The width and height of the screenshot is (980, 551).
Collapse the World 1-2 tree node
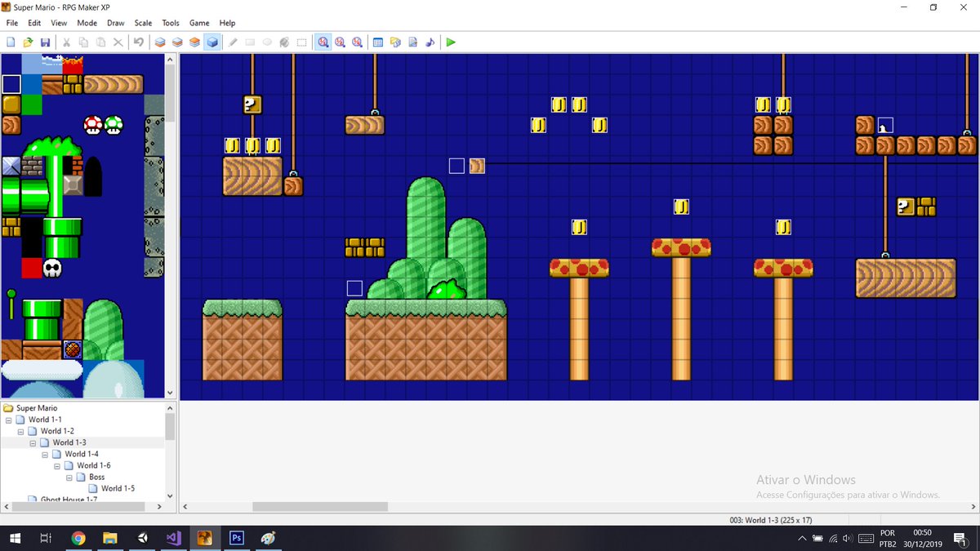point(21,431)
